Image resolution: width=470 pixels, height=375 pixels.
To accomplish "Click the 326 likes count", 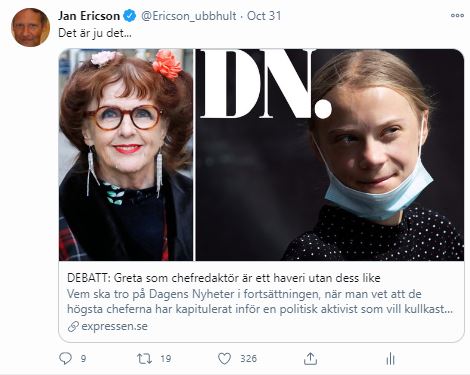I will 248,359.
